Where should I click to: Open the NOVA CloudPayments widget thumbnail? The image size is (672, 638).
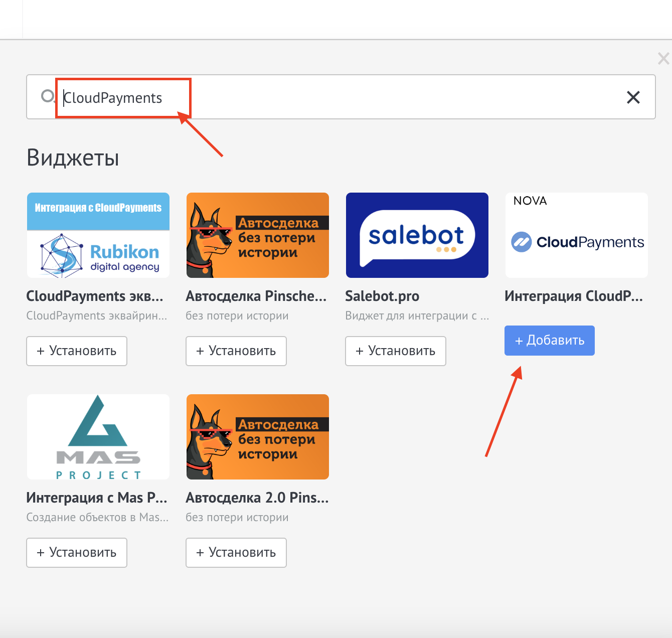point(576,235)
